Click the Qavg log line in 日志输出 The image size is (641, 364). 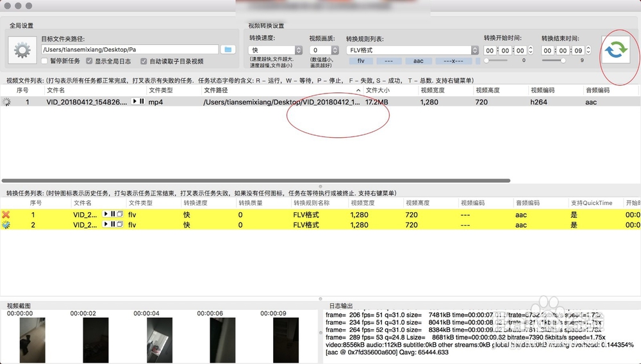tap(387, 352)
